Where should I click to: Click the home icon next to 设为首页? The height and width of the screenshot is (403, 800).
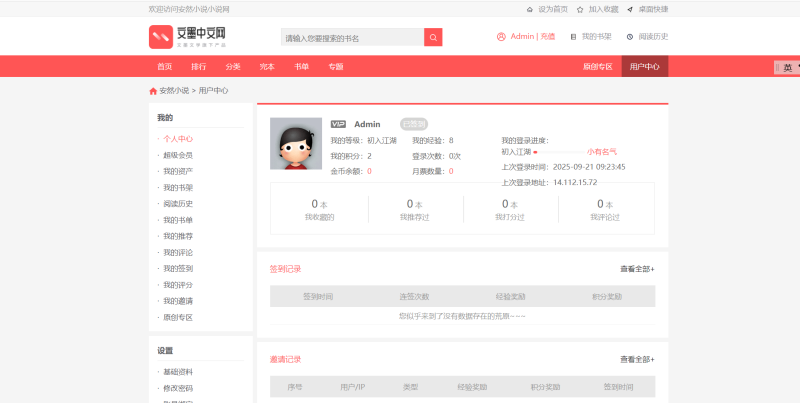[530, 9]
